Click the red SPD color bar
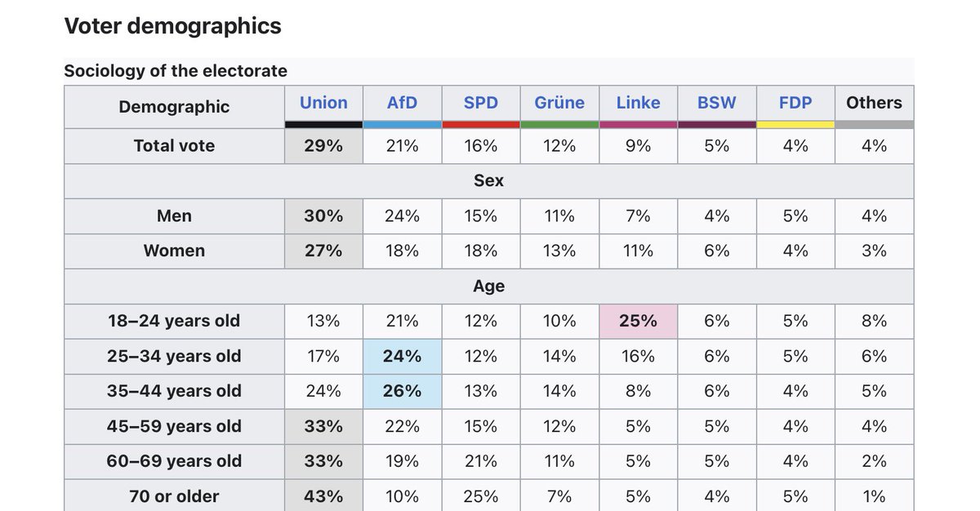 [480, 125]
